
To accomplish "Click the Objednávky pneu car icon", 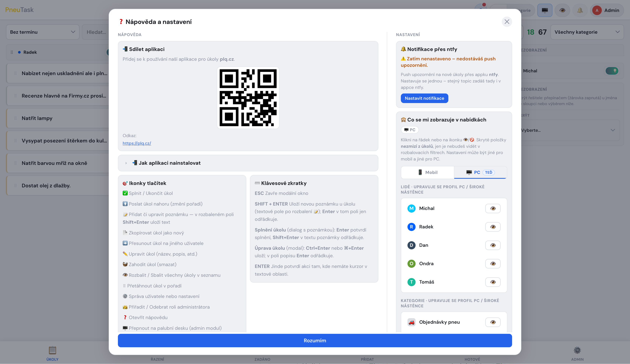I will [411, 322].
